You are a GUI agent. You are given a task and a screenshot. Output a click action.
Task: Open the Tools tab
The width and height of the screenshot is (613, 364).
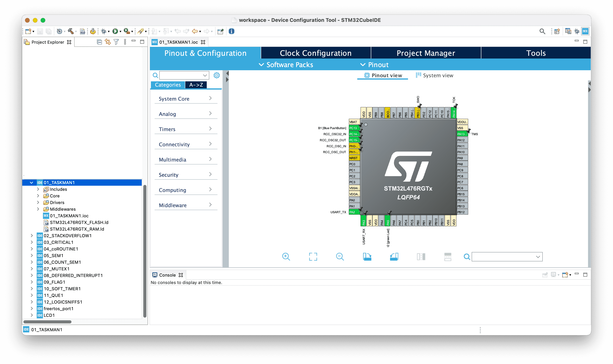pos(536,53)
